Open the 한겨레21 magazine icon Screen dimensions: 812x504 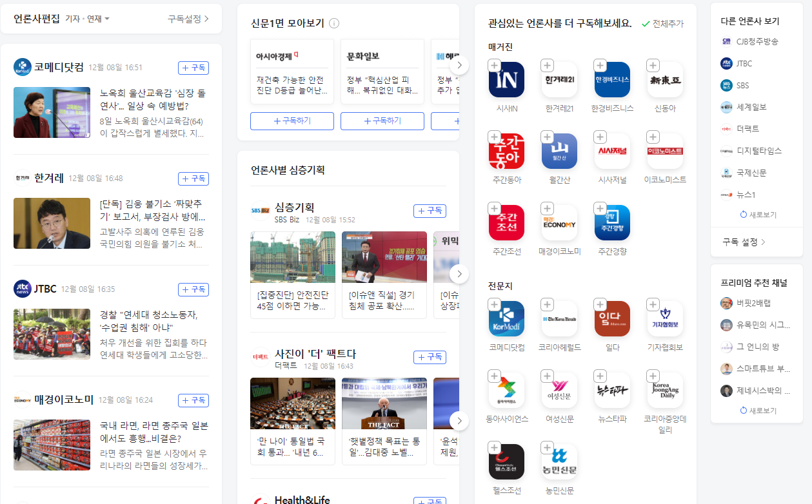click(x=559, y=80)
